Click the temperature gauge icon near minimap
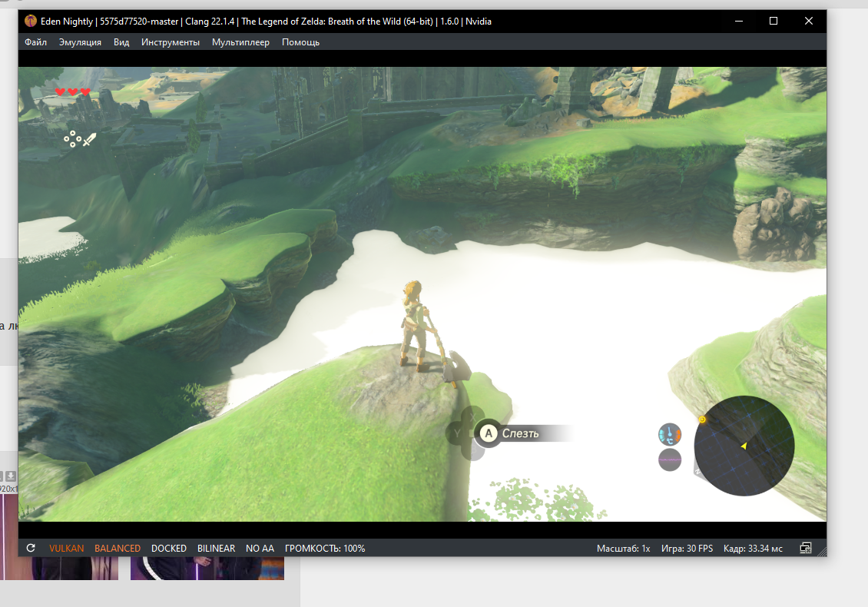Screen dimensions: 868x607 670,434
